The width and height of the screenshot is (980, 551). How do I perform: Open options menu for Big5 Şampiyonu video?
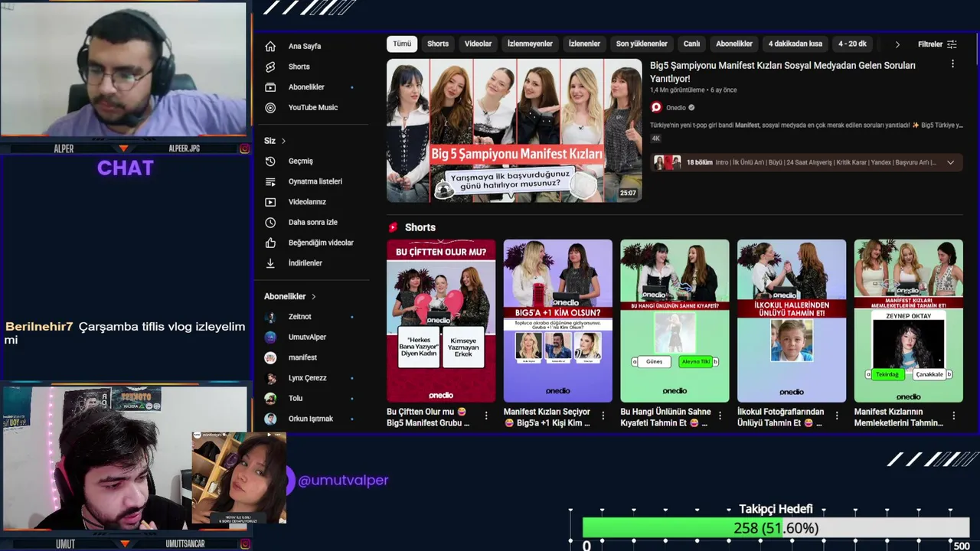(x=953, y=65)
